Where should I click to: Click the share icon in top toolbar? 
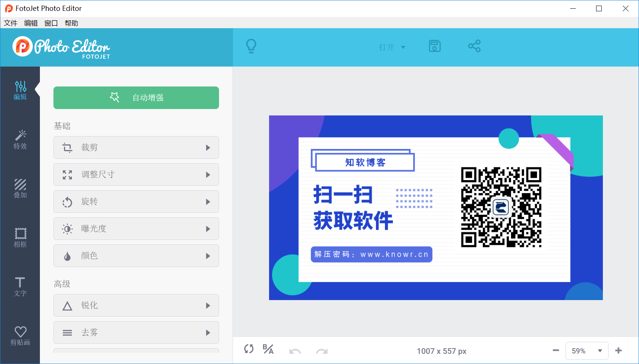[474, 46]
